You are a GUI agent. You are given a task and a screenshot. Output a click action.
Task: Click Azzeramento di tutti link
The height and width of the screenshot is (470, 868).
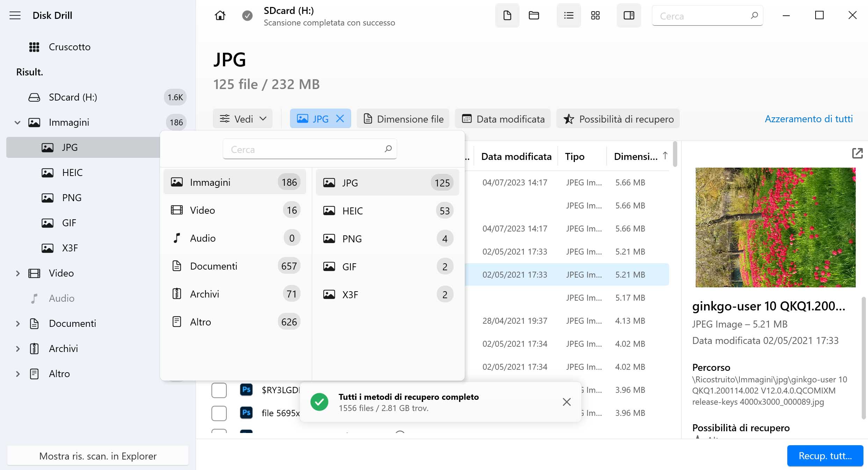809,119
